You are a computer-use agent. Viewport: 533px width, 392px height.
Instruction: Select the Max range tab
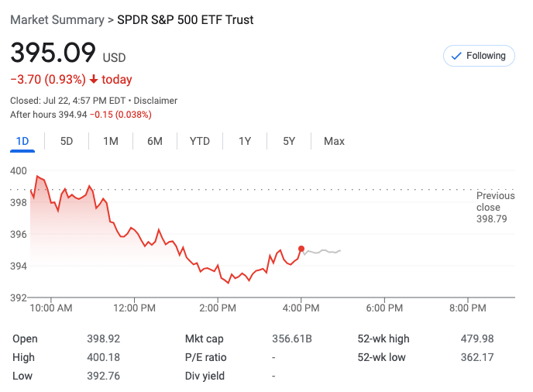(x=334, y=141)
